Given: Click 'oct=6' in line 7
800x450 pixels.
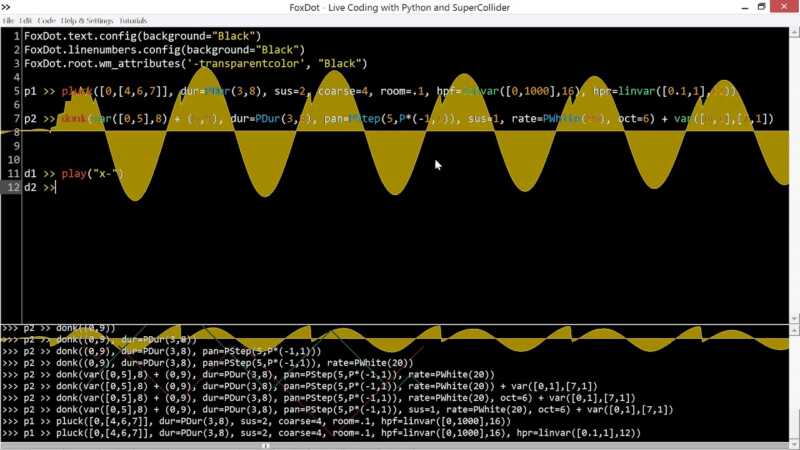Looking at the screenshot, I should 636,119.
